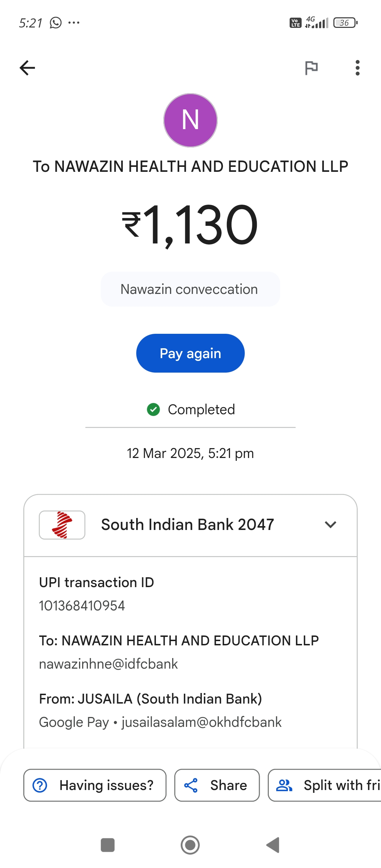The height and width of the screenshot is (868, 381).
Task: Tap the report flag icon
Action: (311, 68)
